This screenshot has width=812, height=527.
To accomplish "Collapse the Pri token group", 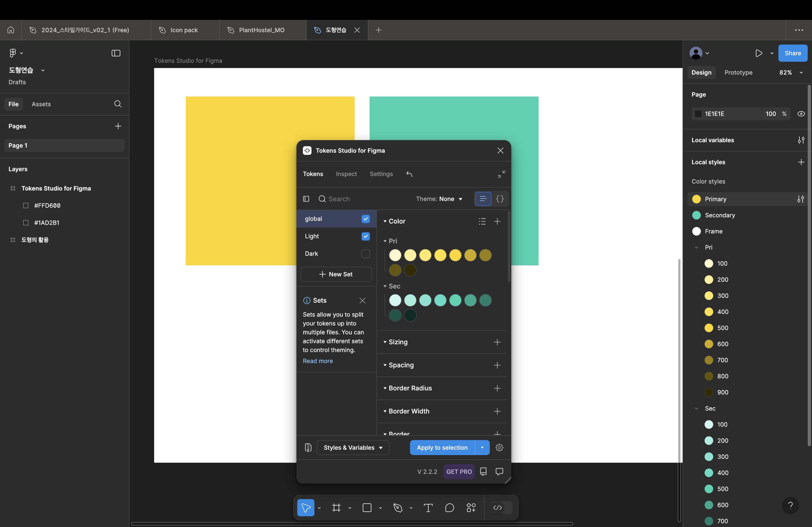I will [385, 241].
